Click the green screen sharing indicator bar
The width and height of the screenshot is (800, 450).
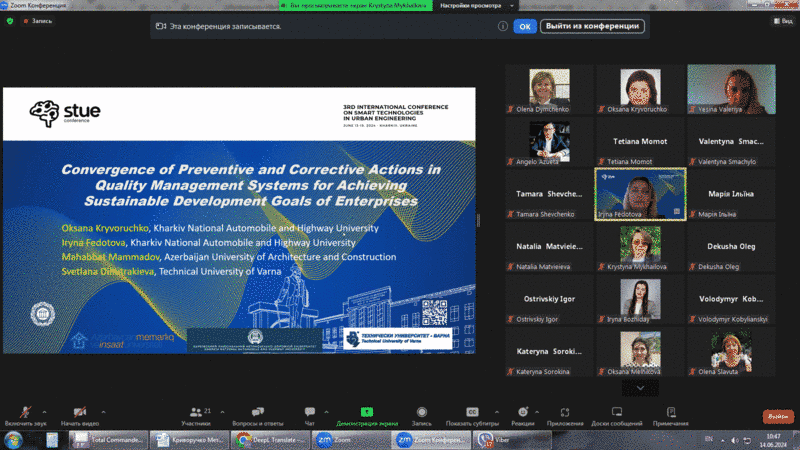click(356, 6)
